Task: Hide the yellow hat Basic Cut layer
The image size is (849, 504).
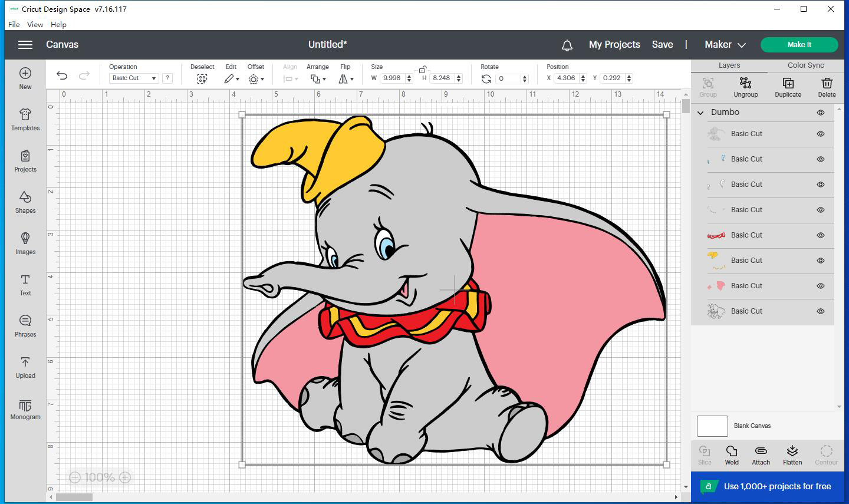Action: (x=820, y=261)
